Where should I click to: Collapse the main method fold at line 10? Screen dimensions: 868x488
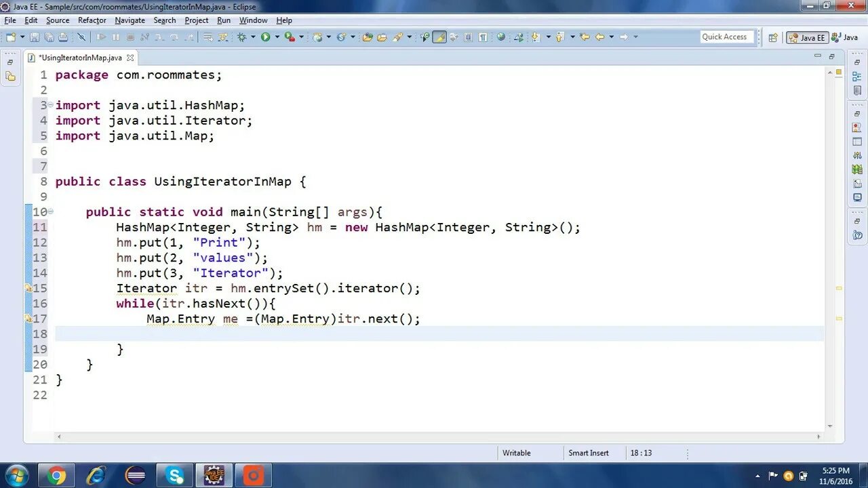pyautogui.click(x=51, y=211)
